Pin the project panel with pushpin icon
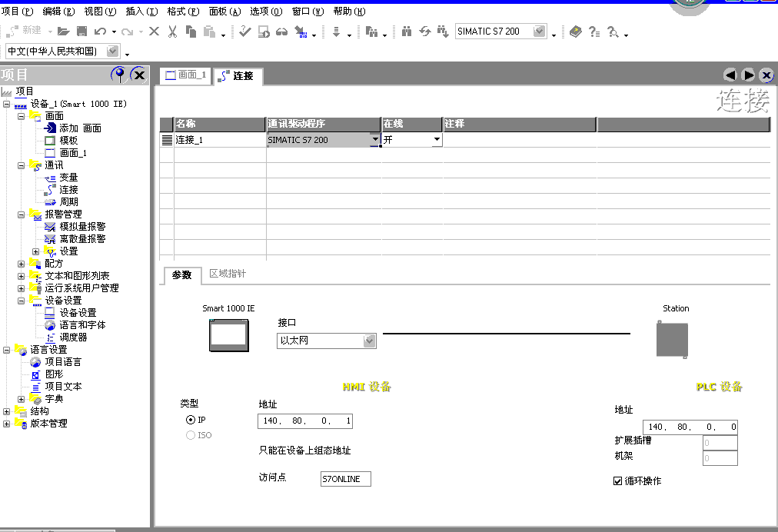Viewport: 778px width, 532px height. [x=119, y=75]
